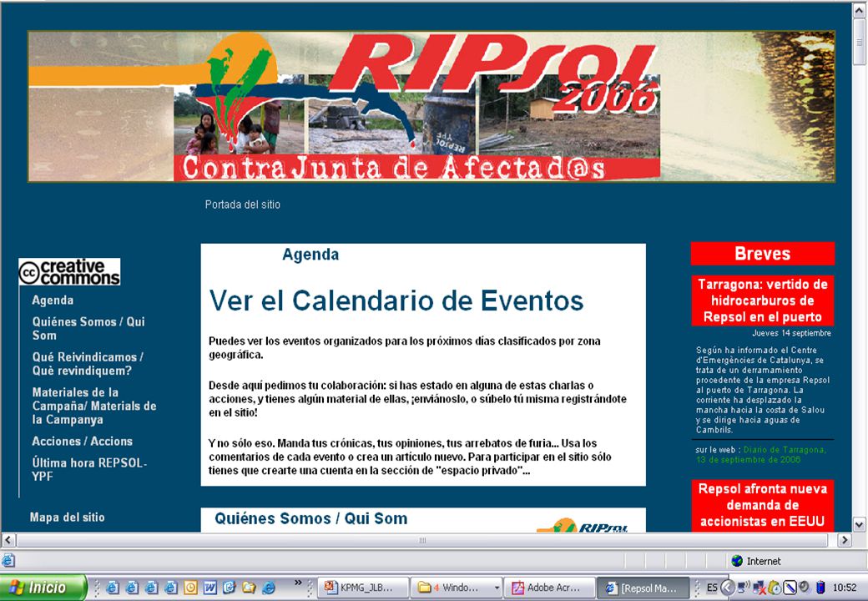The width and height of the screenshot is (868, 601).
Task: Click the date Jueves 14 septiembre
Action: (x=791, y=333)
